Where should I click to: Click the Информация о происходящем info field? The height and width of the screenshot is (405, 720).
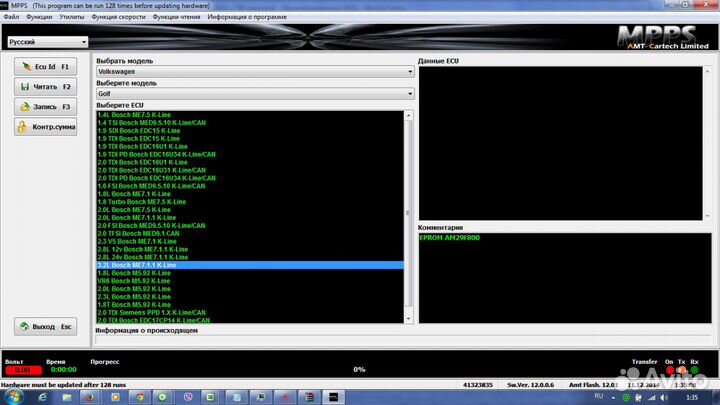point(404,340)
